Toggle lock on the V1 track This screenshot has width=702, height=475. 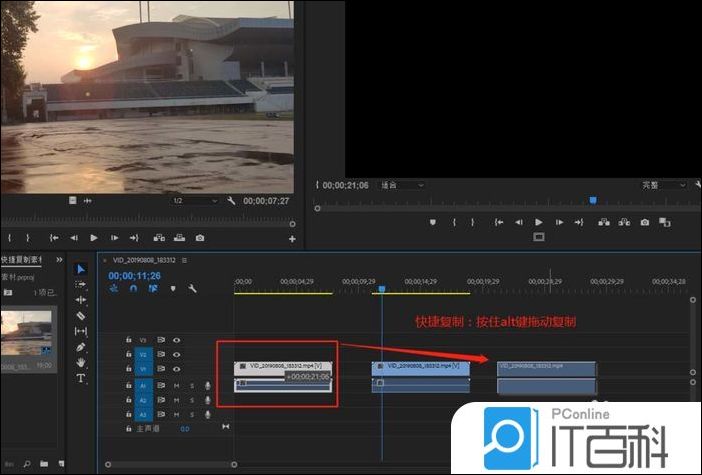coord(128,369)
